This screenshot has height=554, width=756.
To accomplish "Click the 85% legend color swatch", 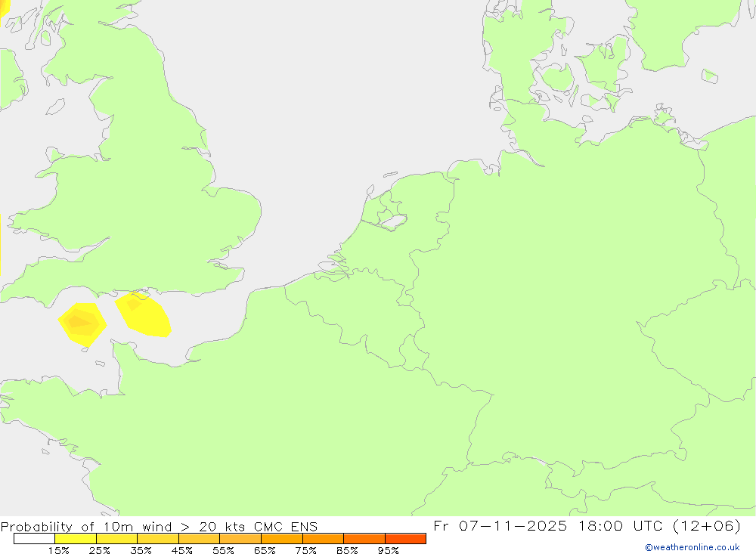I will point(364,538).
